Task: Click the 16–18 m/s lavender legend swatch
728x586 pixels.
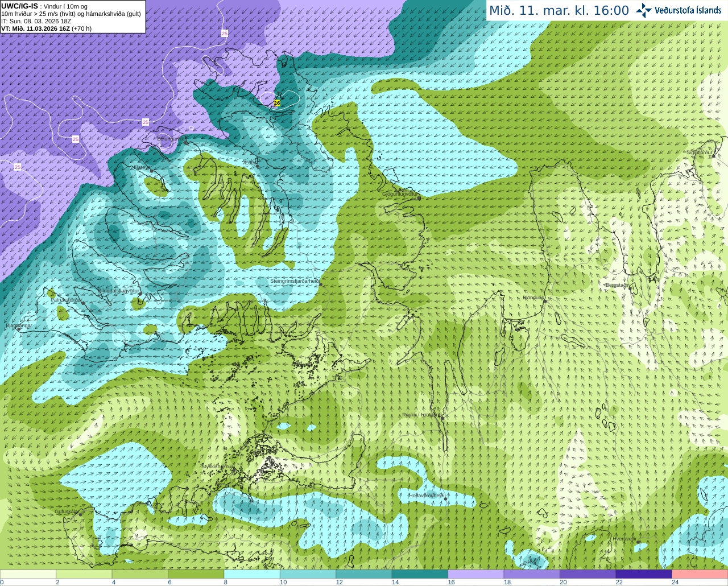Action: [x=476, y=574]
